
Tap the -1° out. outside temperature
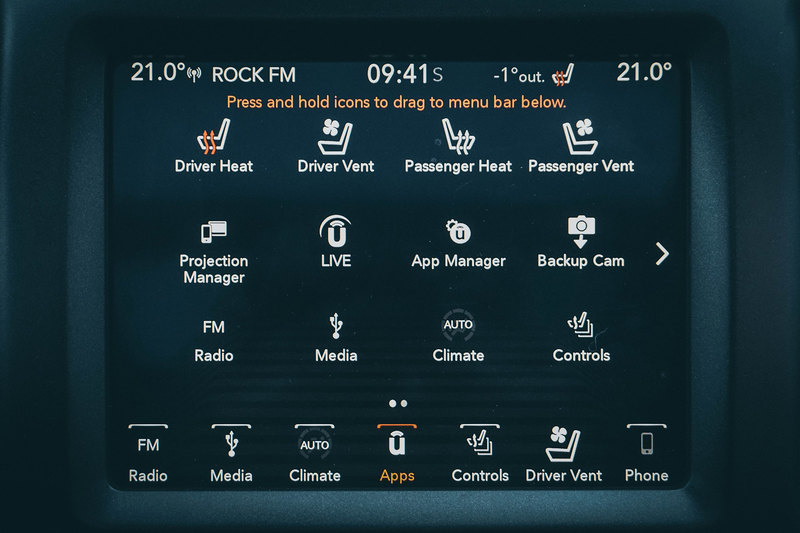518,76
